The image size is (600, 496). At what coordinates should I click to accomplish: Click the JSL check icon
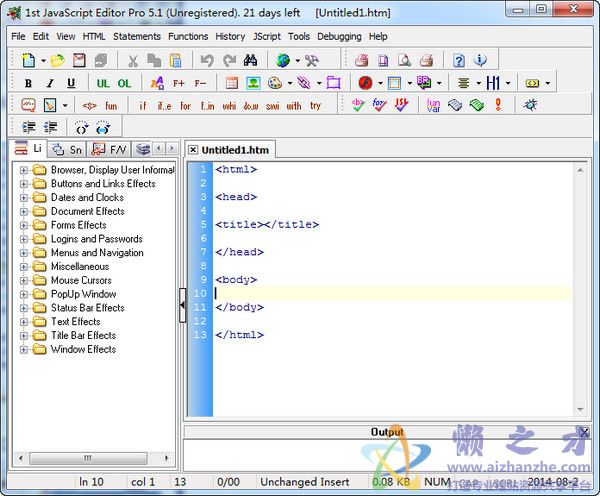point(401,104)
